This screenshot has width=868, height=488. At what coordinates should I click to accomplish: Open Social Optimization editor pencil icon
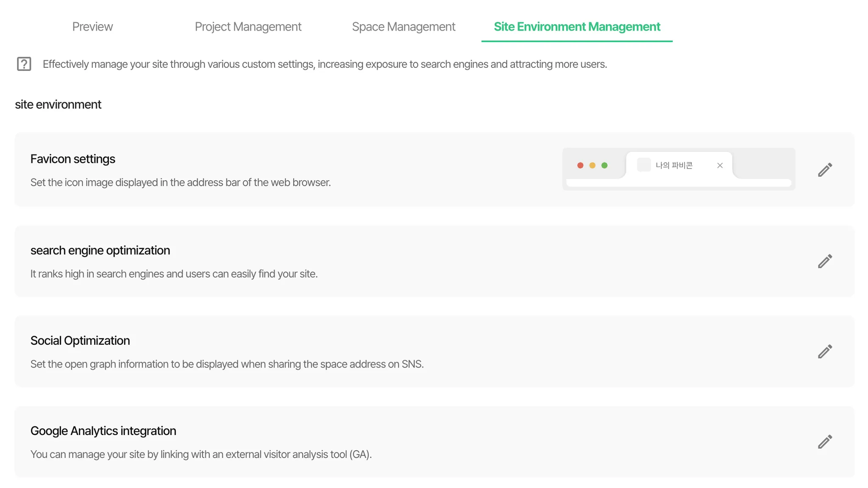coord(825,351)
